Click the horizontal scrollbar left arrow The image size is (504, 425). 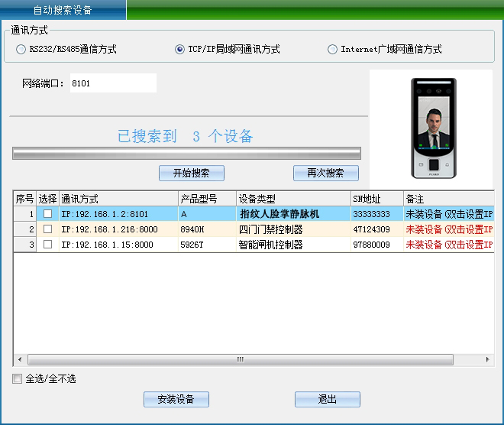click(x=19, y=359)
